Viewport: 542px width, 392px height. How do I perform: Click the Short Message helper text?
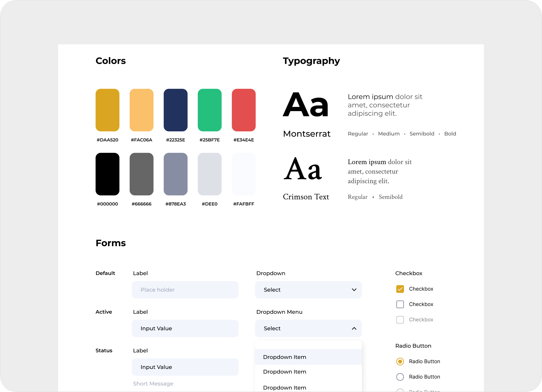click(x=153, y=384)
